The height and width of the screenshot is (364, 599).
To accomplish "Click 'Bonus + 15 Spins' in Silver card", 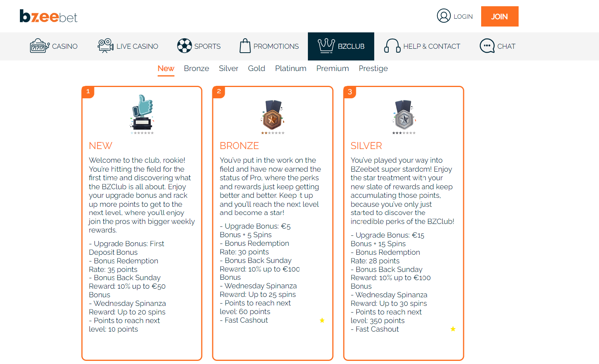I will click(x=378, y=244).
